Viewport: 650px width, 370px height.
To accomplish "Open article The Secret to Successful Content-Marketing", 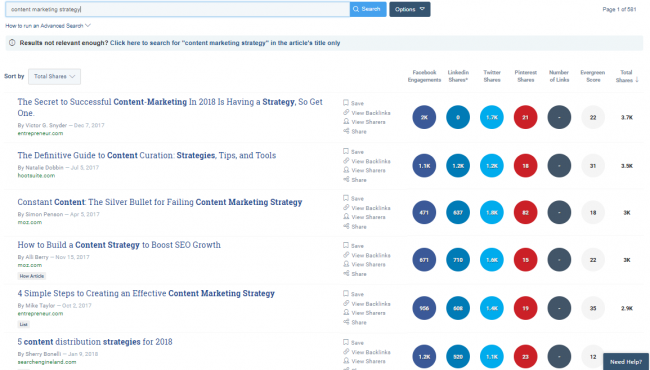I will (x=170, y=107).
